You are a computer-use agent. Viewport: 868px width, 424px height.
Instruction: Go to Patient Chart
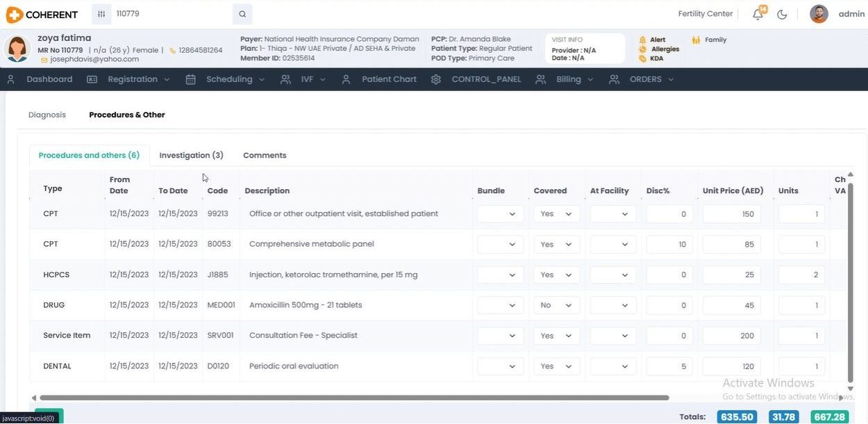[389, 79]
